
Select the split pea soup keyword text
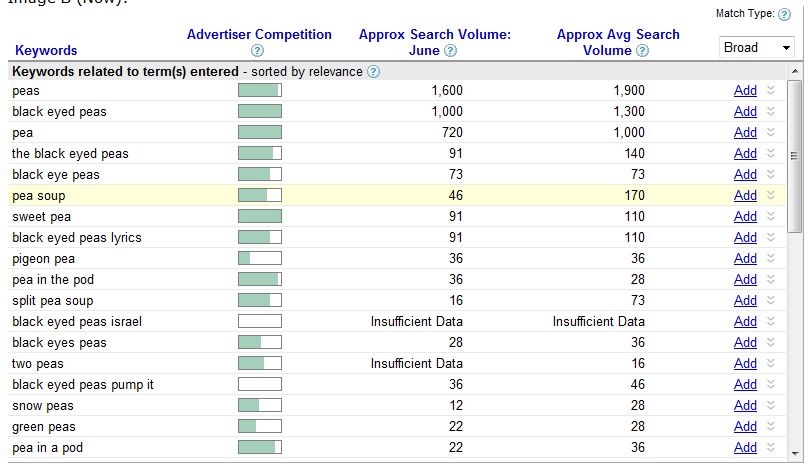point(53,301)
